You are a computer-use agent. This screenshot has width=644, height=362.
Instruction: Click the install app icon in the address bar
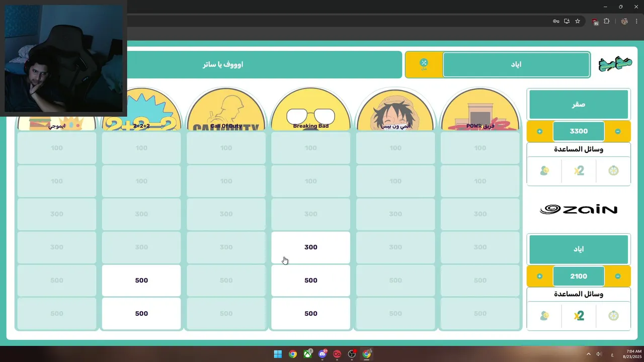coord(567,21)
